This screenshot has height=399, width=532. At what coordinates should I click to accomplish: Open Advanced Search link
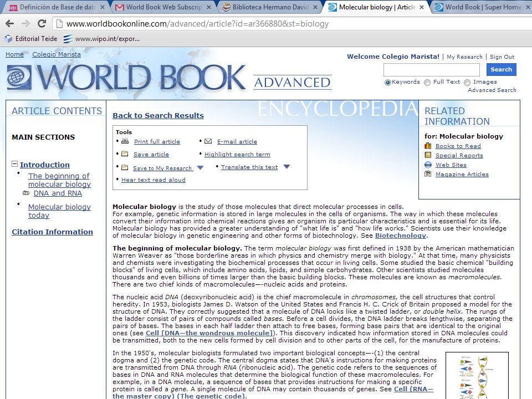[x=492, y=90]
